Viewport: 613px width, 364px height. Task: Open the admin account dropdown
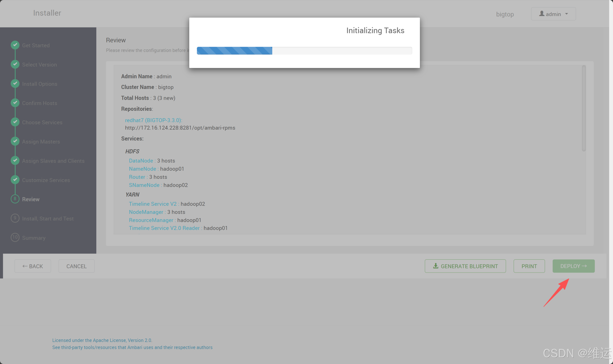click(x=553, y=14)
